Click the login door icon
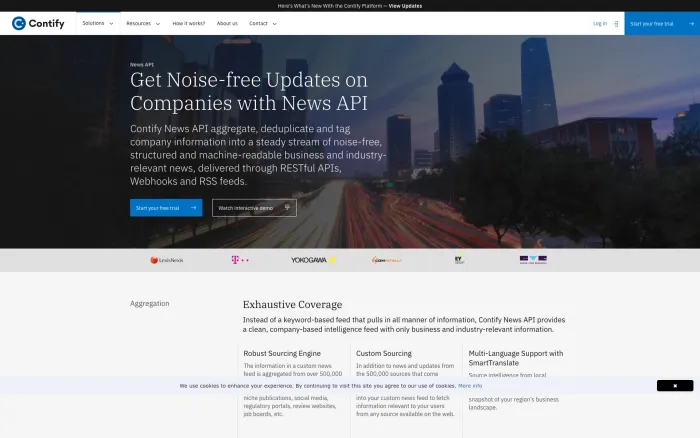The width and height of the screenshot is (700, 438). click(x=616, y=24)
